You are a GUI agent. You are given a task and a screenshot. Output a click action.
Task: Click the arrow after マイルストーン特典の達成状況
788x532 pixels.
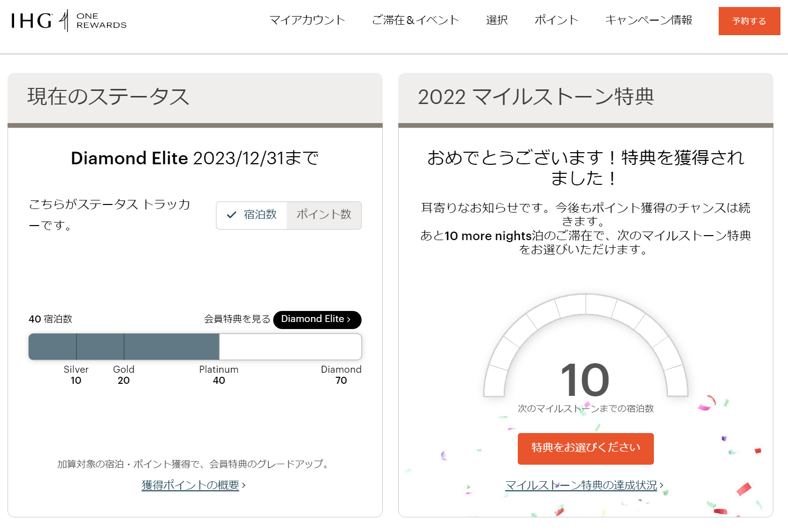[662, 485]
